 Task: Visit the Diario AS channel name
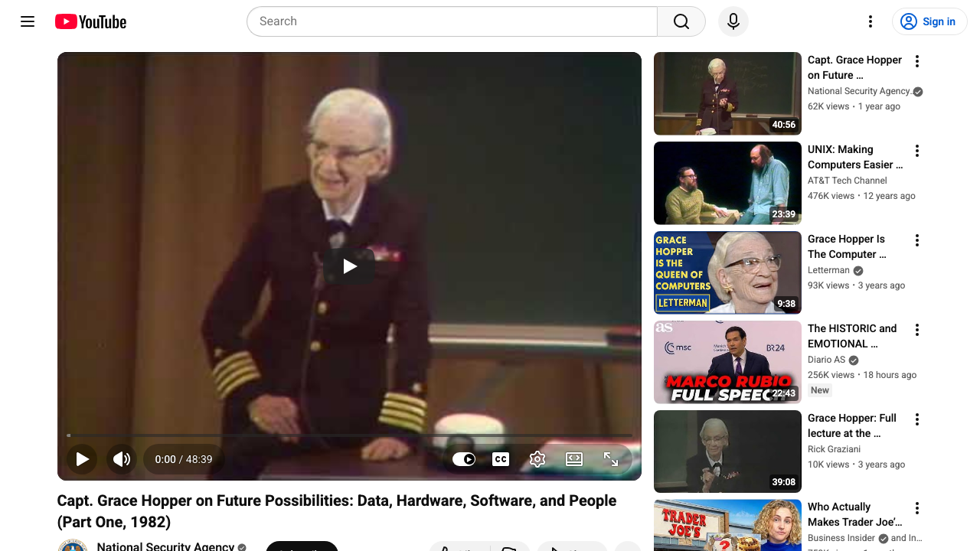click(x=827, y=360)
